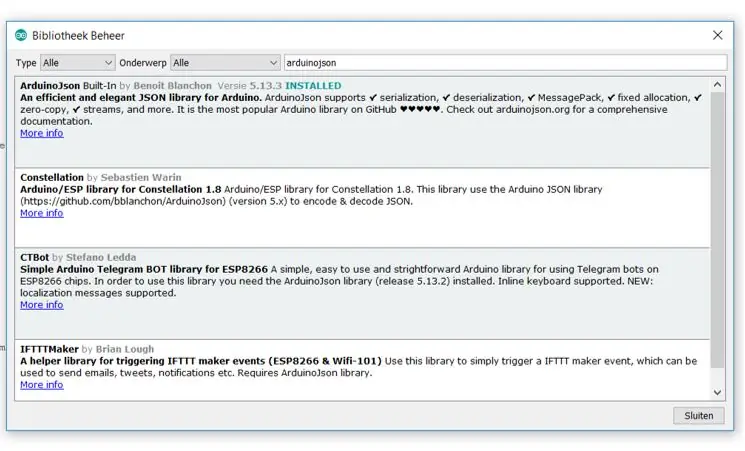Click the scrollbar down arrow

pyautogui.click(x=717, y=393)
